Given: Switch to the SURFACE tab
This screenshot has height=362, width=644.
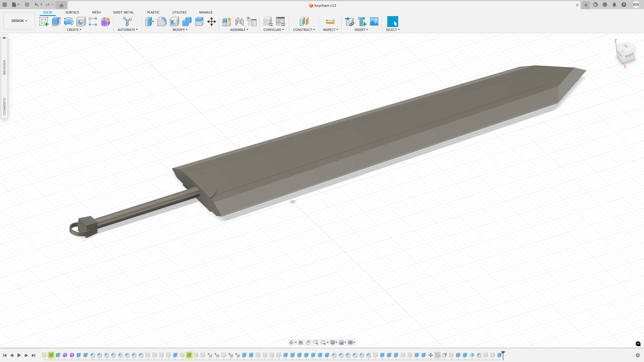Looking at the screenshot, I should [72, 12].
